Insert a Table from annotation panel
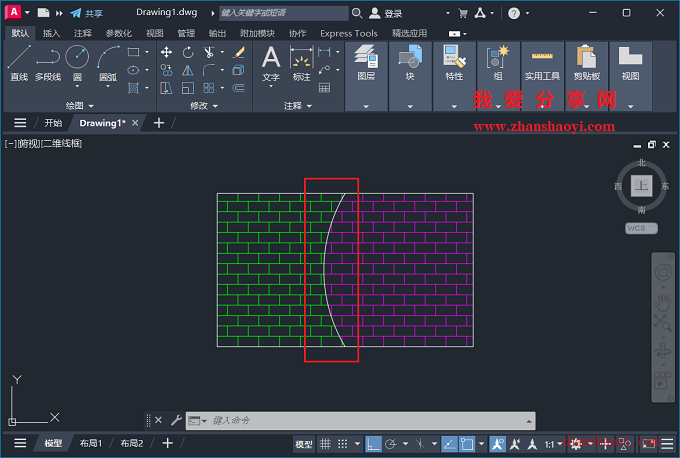 324,88
